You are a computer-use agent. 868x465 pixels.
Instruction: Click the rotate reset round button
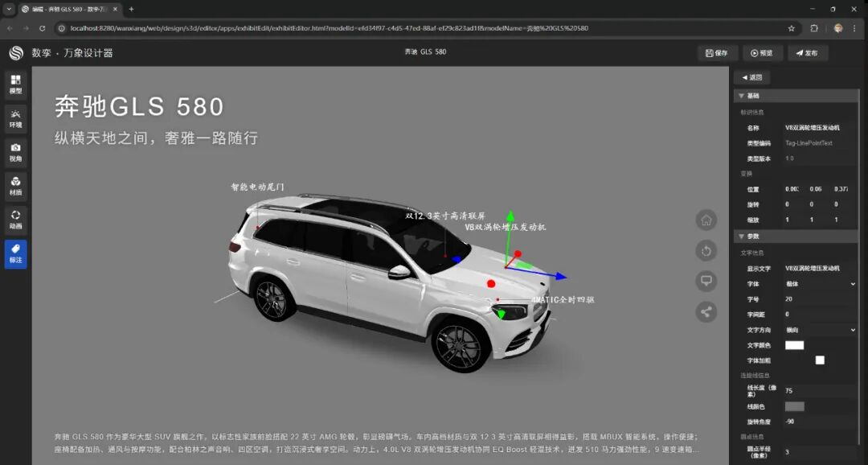pyautogui.click(x=706, y=251)
